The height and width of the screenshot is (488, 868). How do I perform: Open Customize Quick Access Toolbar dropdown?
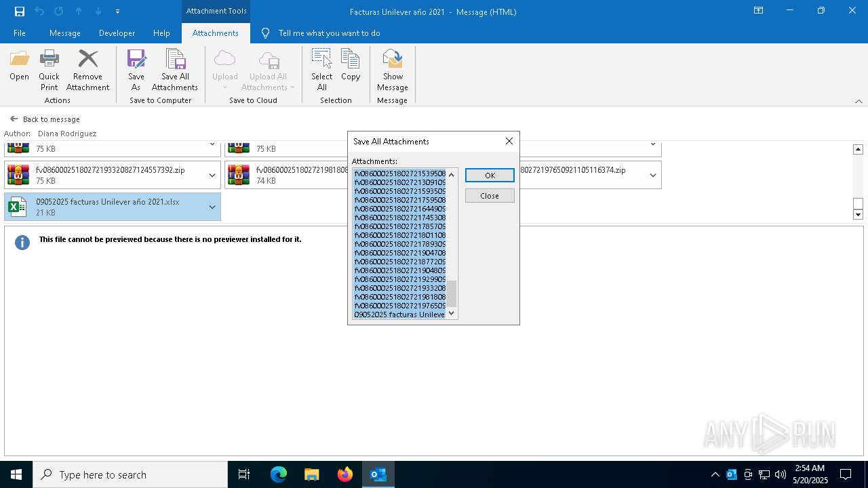(x=117, y=12)
